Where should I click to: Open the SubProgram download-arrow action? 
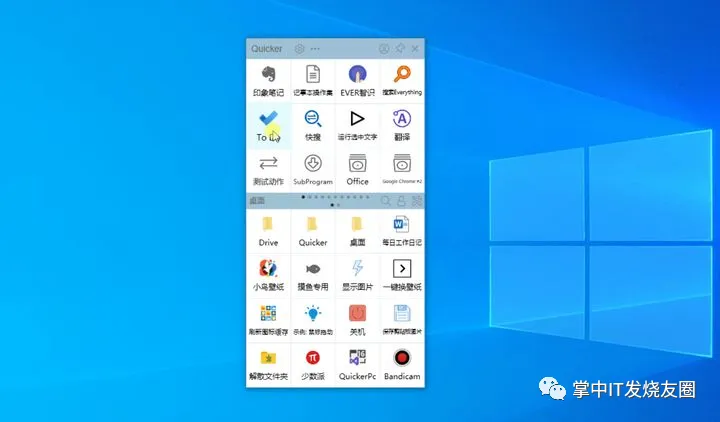[313, 170]
